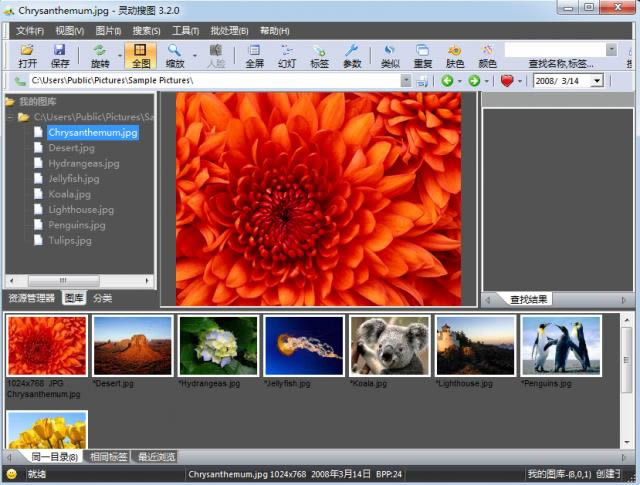
Task: Switch to the 资源管理器 tab
Action: coord(31,298)
